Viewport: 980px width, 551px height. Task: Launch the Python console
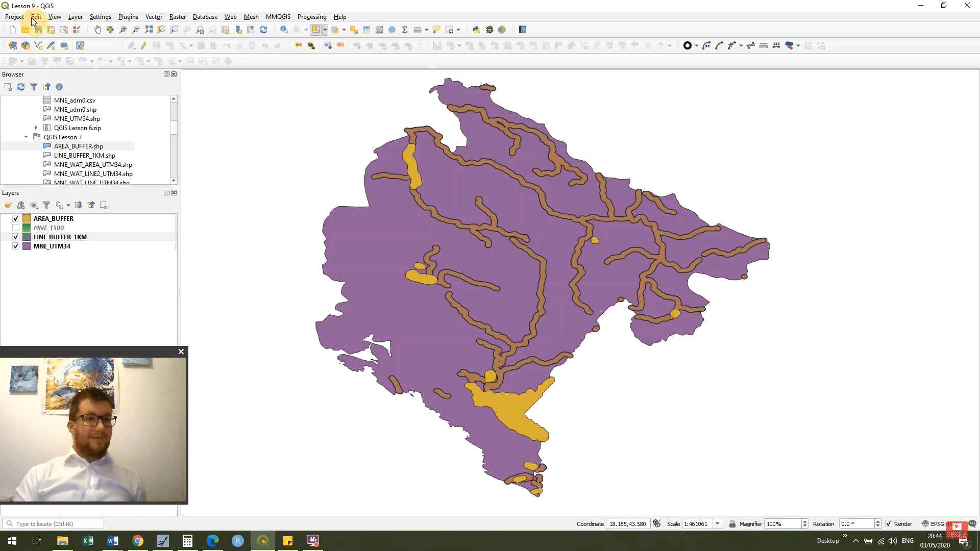(x=476, y=30)
